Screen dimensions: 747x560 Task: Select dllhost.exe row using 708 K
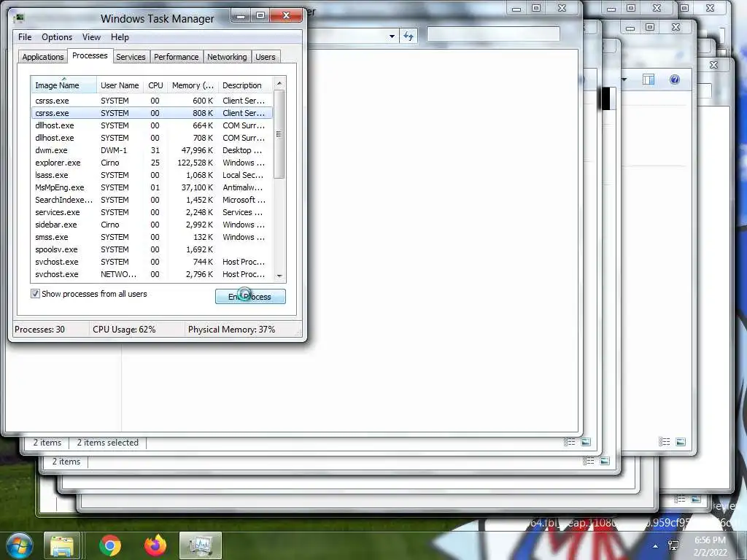[x=152, y=138]
